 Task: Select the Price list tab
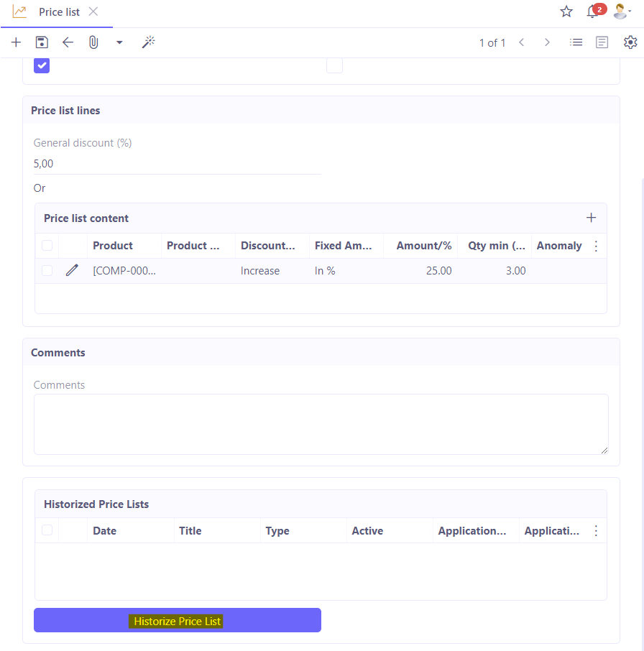click(x=59, y=11)
